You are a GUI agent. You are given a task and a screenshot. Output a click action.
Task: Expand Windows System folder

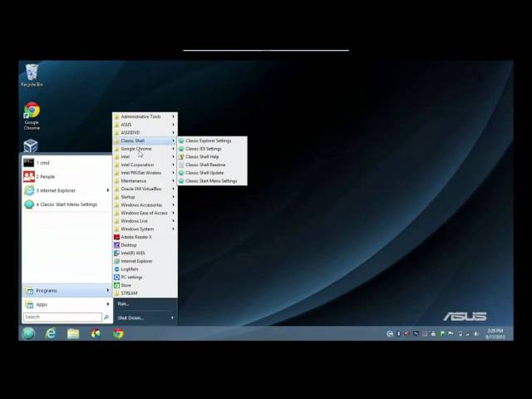pos(145,229)
